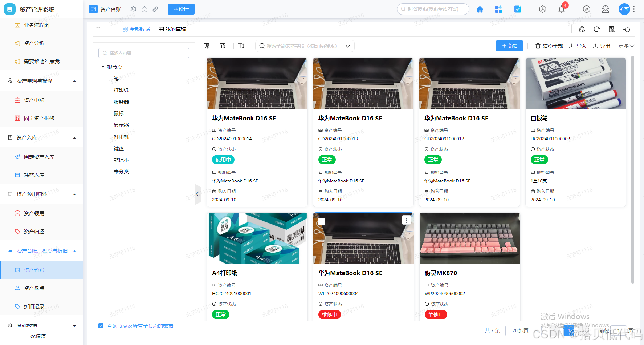Click the document search icon in view toolbar

(x=612, y=29)
